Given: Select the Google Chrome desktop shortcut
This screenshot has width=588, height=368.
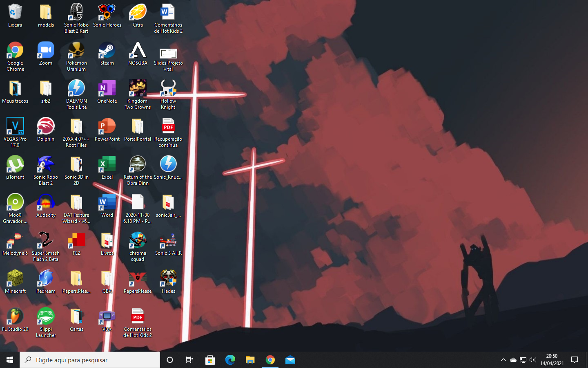Looking at the screenshot, I should [x=15, y=56].
